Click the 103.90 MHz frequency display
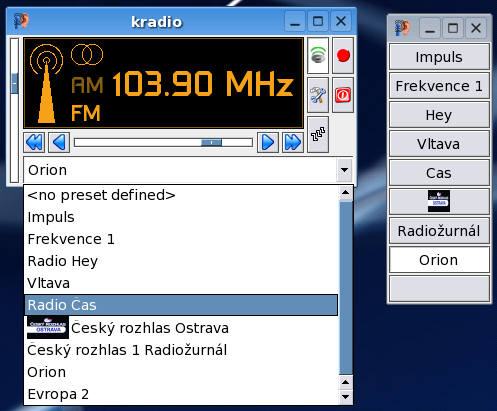Viewport: 497px width, 411px height. (203, 83)
